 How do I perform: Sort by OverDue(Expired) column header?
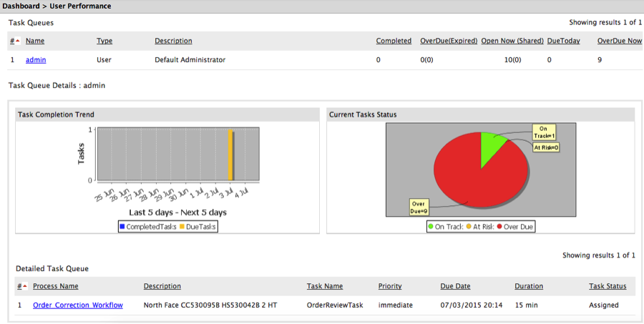pyautogui.click(x=449, y=41)
